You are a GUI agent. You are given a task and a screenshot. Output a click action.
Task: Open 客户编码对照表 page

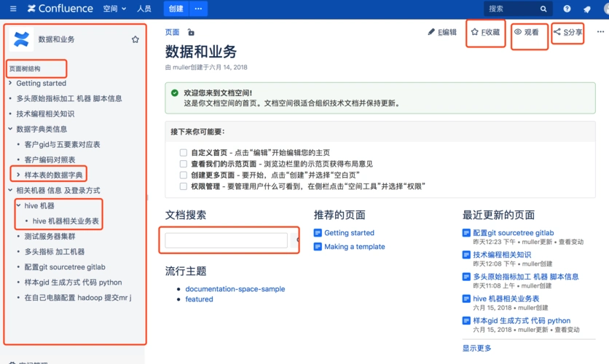(50, 159)
